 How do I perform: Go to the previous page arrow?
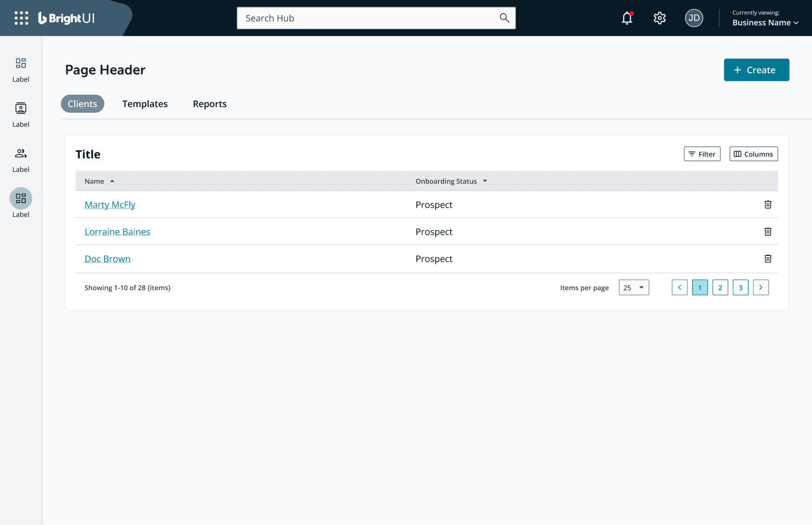tap(679, 287)
